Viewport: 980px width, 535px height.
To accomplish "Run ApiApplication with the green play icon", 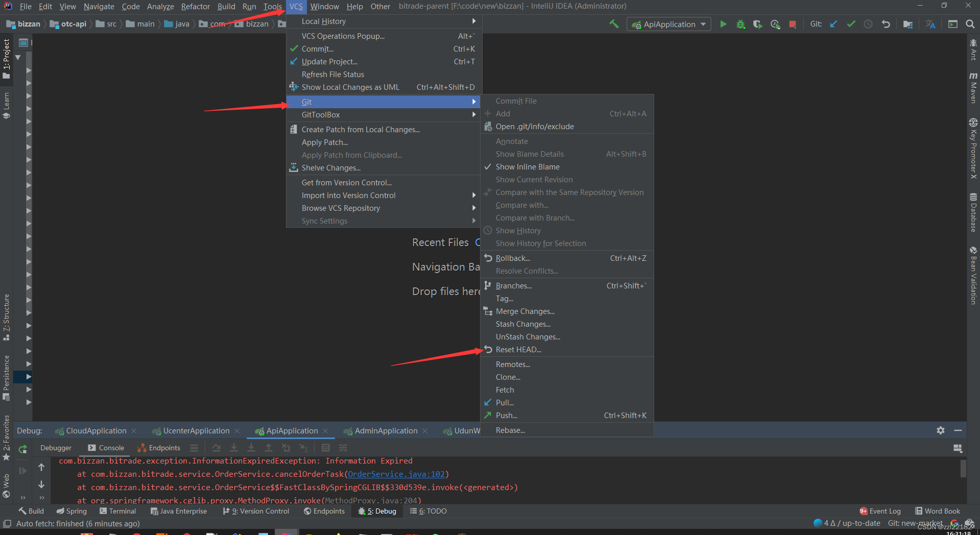I will [723, 24].
